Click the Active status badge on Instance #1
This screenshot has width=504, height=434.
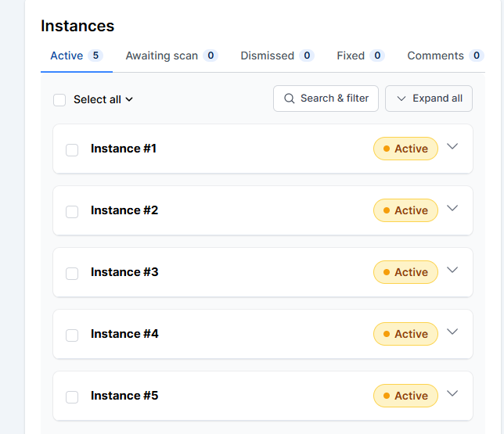405,149
